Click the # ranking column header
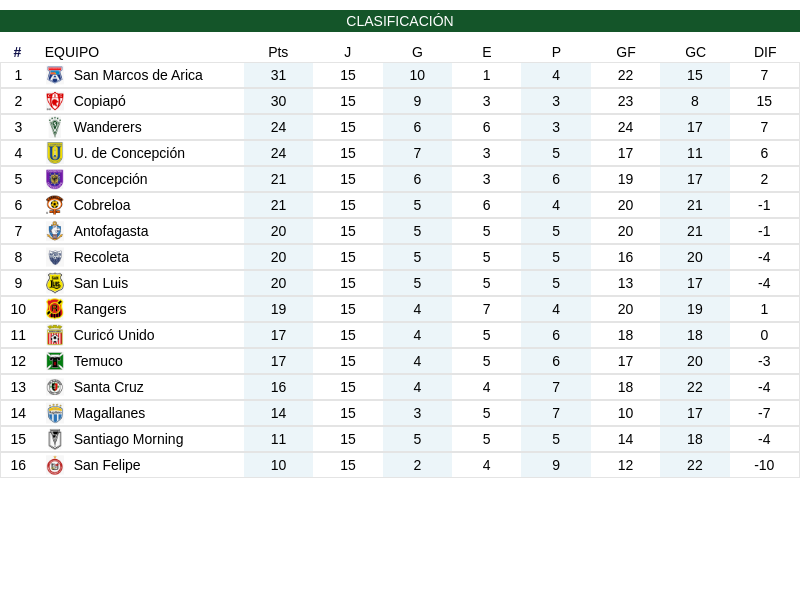The image size is (800, 600). [x=17, y=52]
